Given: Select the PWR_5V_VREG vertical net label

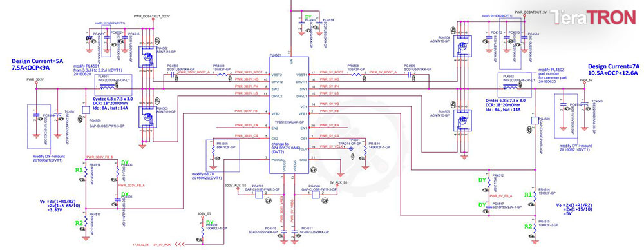Looking at the screenshot, I should [x=292, y=211].
